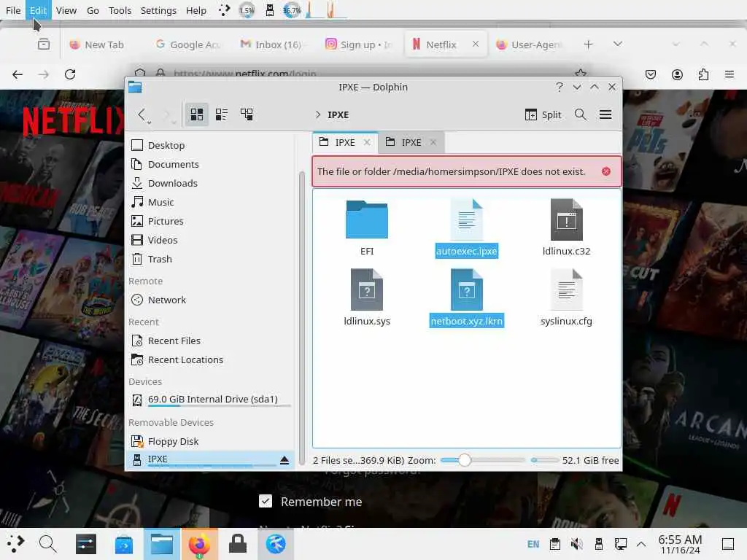Open the browser application menu
This screenshot has height=560, width=747.
[x=729, y=74]
